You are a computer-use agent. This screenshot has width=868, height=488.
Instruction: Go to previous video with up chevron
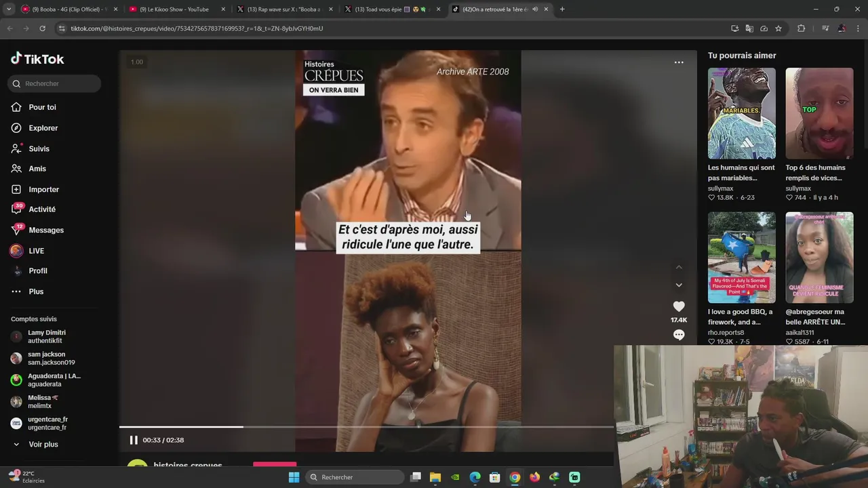(x=679, y=267)
